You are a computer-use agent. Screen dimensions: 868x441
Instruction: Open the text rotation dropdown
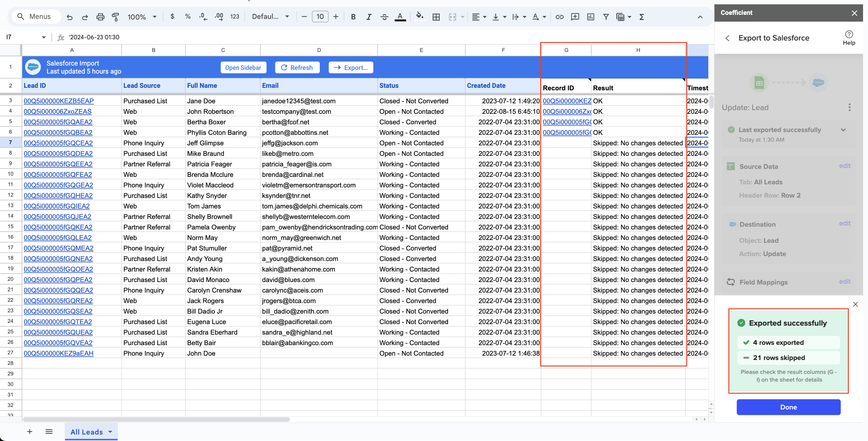[539, 16]
